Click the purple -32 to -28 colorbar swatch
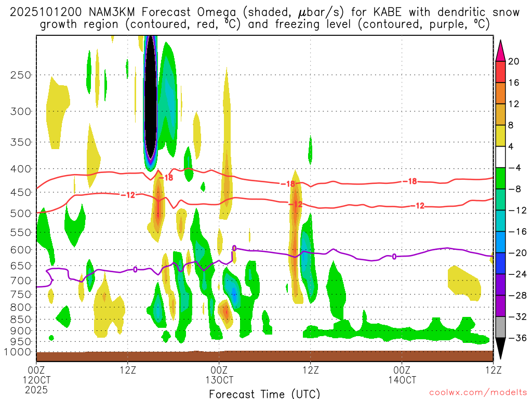 coord(500,306)
